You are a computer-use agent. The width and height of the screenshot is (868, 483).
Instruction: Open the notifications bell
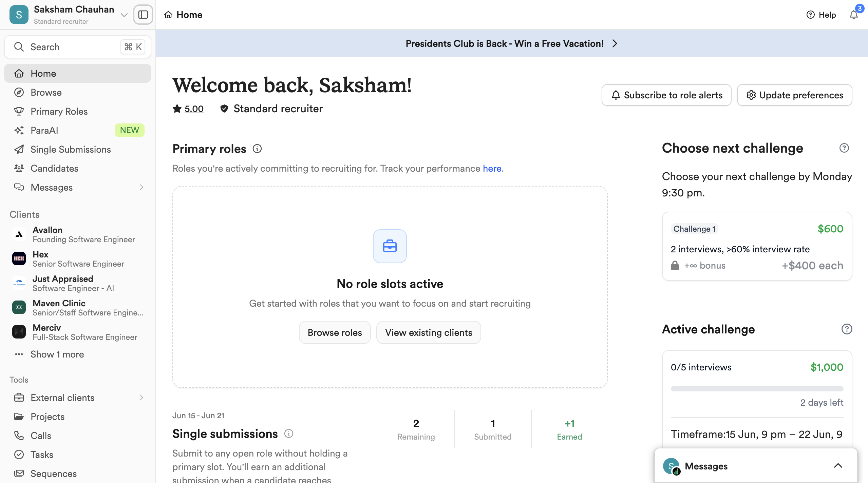(x=854, y=15)
